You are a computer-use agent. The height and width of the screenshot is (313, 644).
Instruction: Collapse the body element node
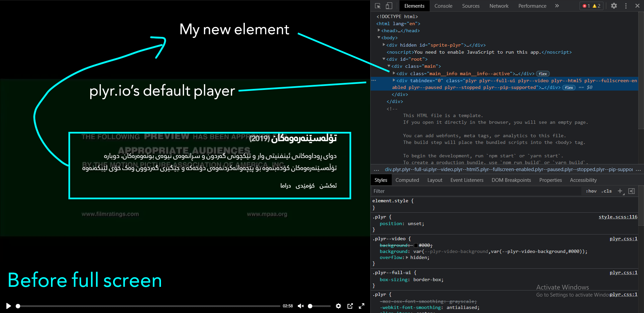coord(379,38)
